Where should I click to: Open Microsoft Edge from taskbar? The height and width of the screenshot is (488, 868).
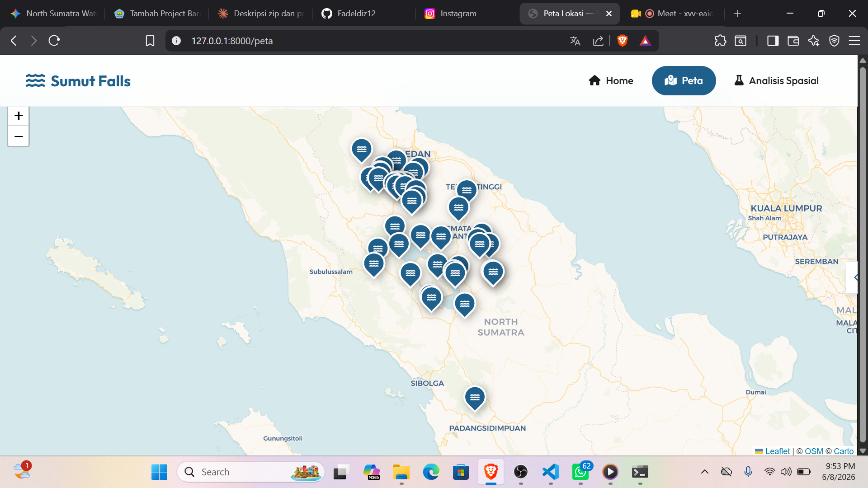[x=431, y=472]
